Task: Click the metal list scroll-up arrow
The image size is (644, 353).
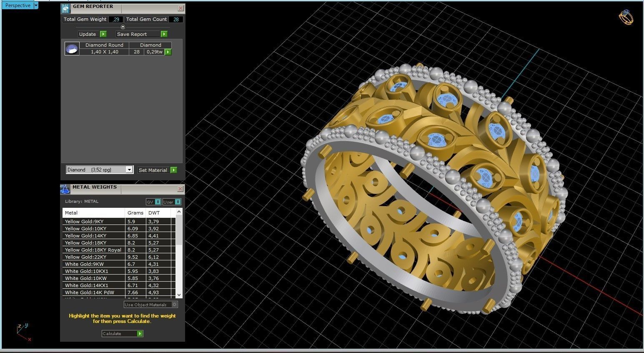Action: coord(179,212)
